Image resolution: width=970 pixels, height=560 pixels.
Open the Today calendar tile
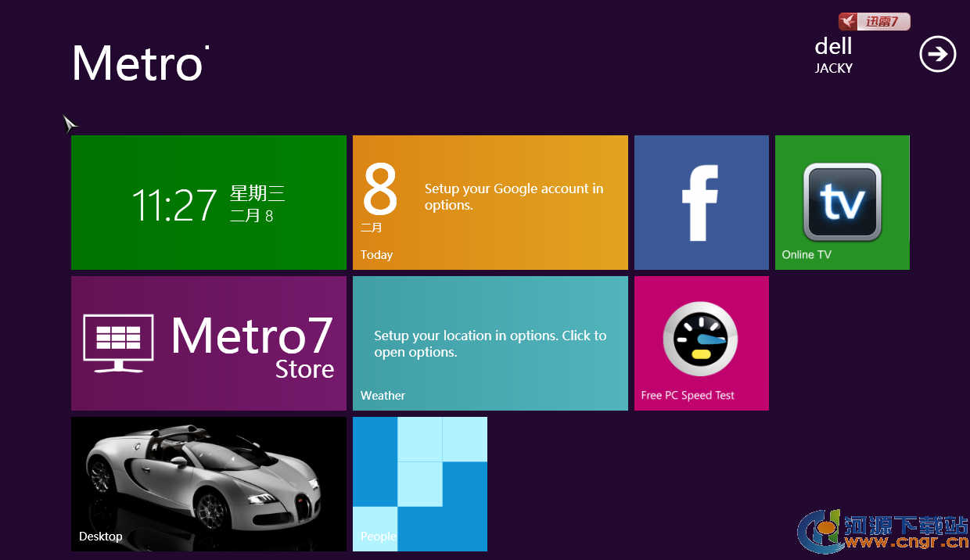coord(490,203)
